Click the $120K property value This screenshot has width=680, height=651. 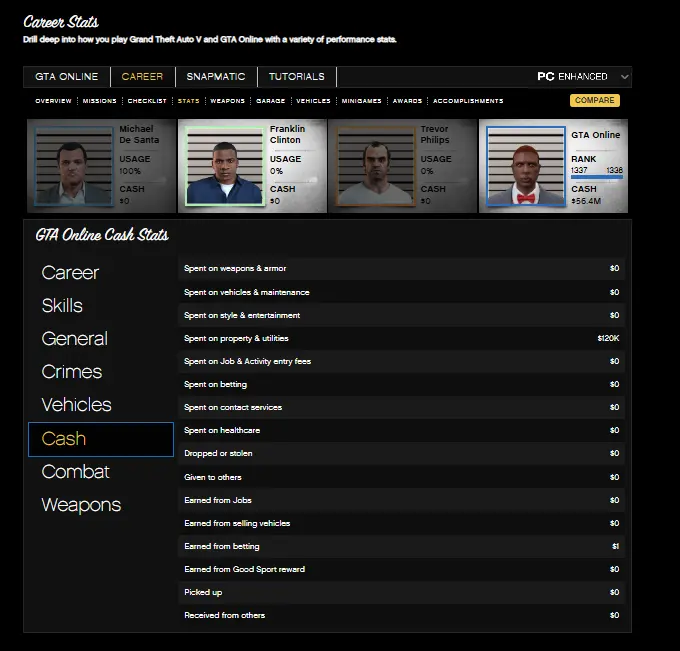[608, 338]
